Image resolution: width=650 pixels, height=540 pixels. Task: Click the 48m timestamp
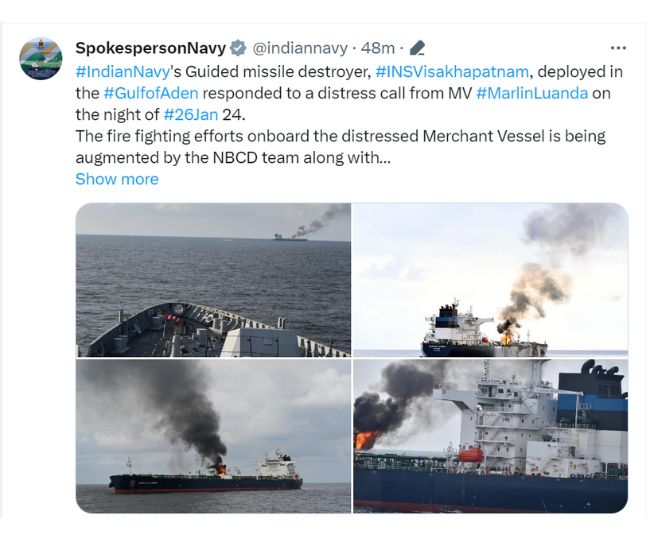377,48
